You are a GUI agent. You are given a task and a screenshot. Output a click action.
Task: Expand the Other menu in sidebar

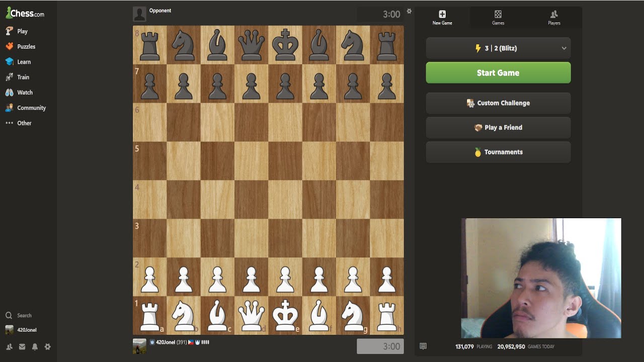(19, 123)
